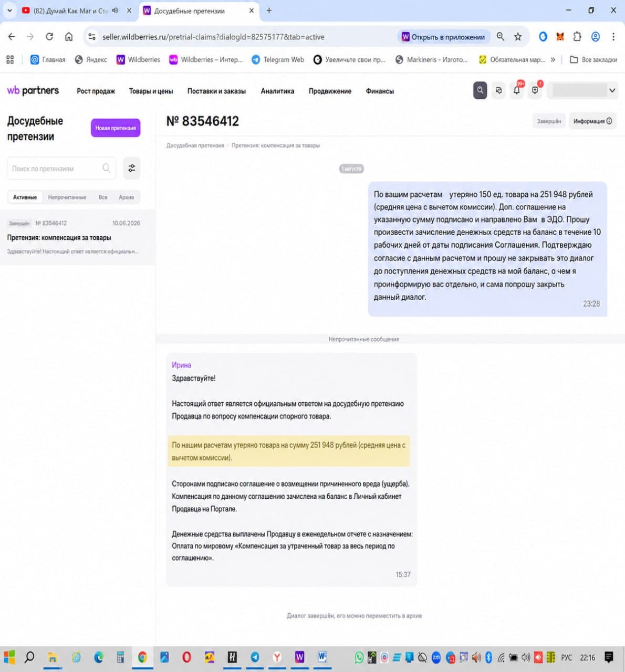Reload the page with refresh icon
Image resolution: width=625 pixels, height=672 pixels.
tap(49, 37)
